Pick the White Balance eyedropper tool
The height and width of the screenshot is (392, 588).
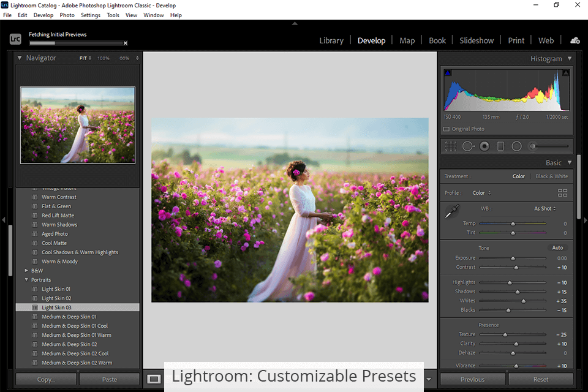click(452, 211)
